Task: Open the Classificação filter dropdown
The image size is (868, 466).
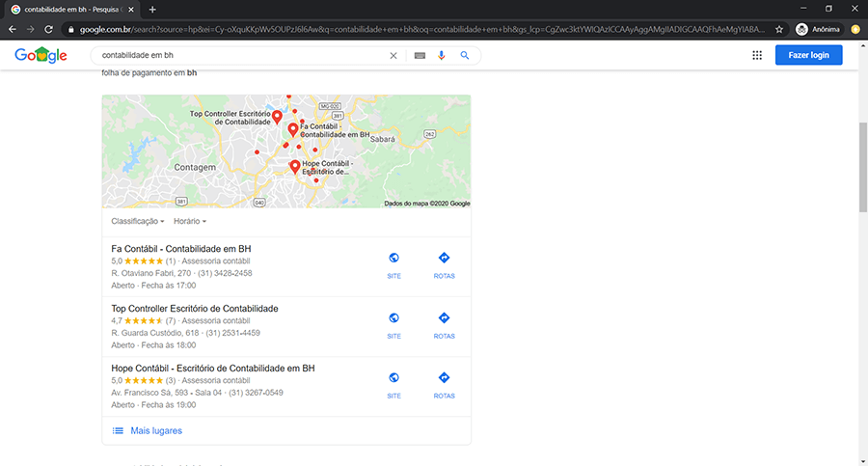Action: tap(137, 221)
